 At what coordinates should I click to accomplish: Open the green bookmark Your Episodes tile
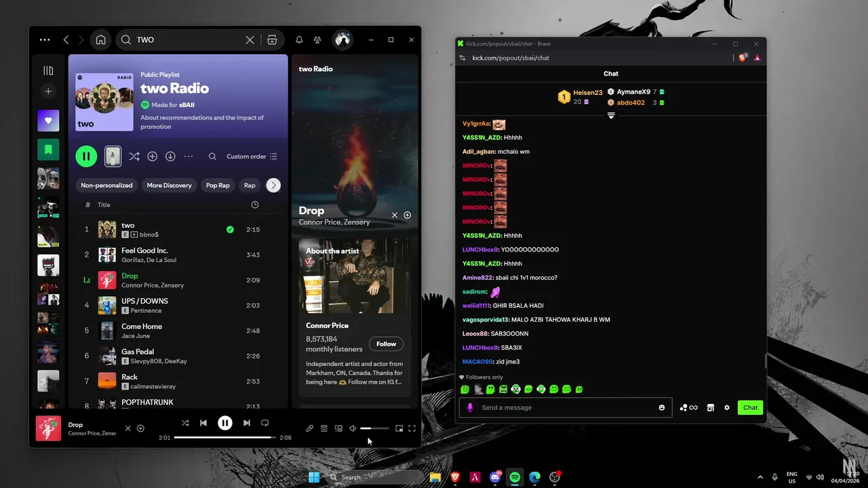pos(48,149)
